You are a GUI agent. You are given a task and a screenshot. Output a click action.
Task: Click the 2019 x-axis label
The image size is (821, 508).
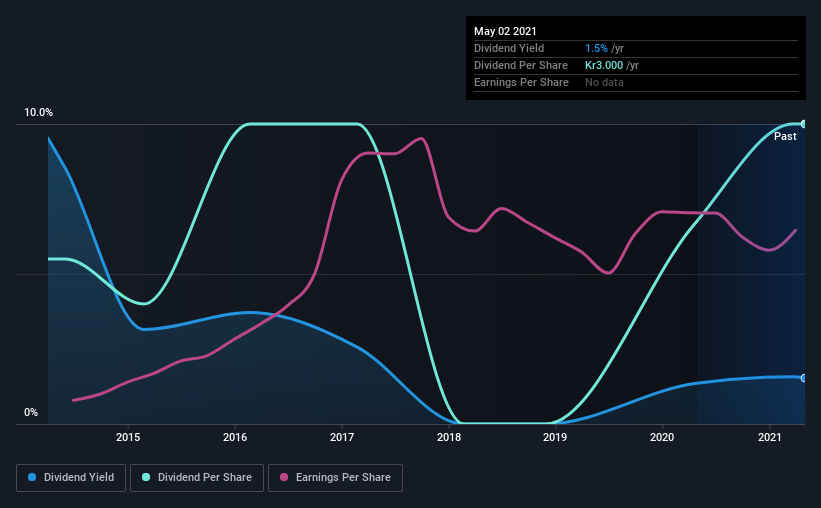[x=555, y=437]
